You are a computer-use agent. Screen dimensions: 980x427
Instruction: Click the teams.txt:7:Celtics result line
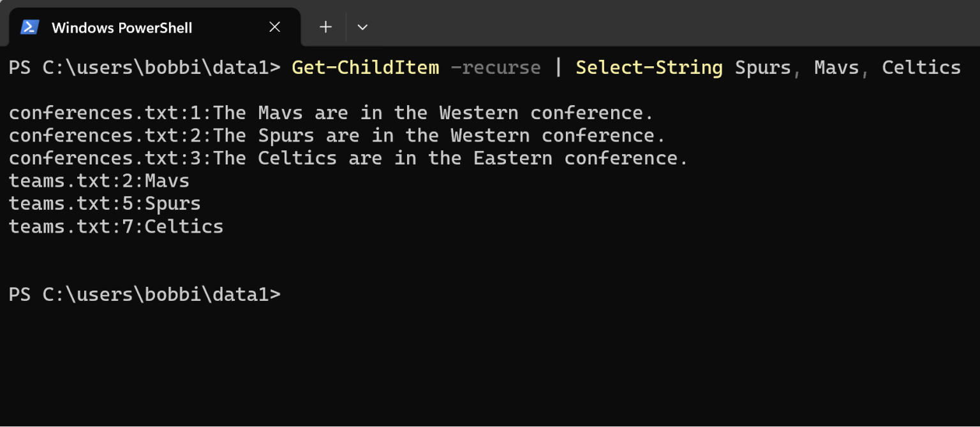click(x=115, y=226)
